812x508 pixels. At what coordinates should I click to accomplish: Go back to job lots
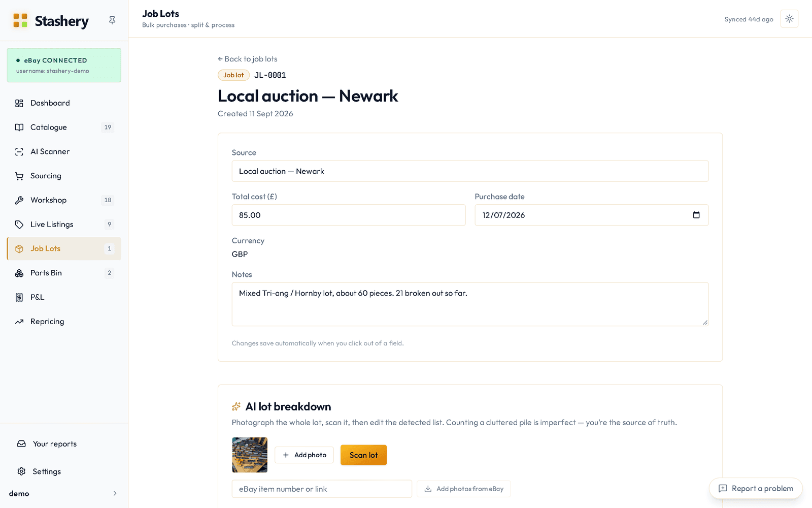[x=248, y=59]
